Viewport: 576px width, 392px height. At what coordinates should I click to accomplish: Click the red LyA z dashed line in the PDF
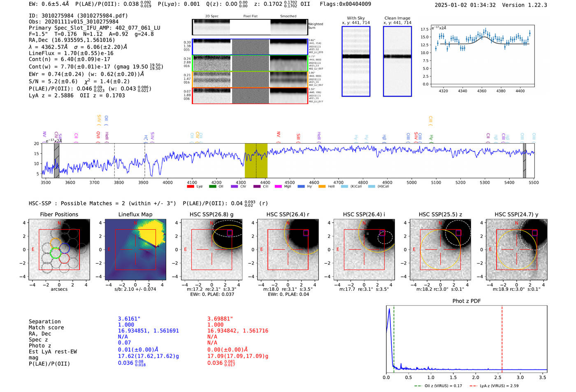(502, 339)
